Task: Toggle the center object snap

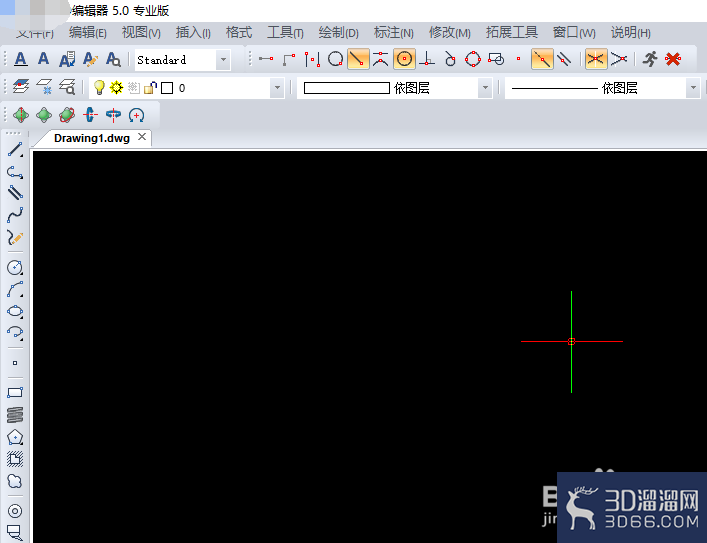Action: [x=404, y=59]
